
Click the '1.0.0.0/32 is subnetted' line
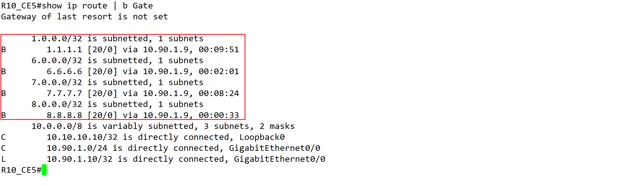pyautogui.click(x=117, y=39)
